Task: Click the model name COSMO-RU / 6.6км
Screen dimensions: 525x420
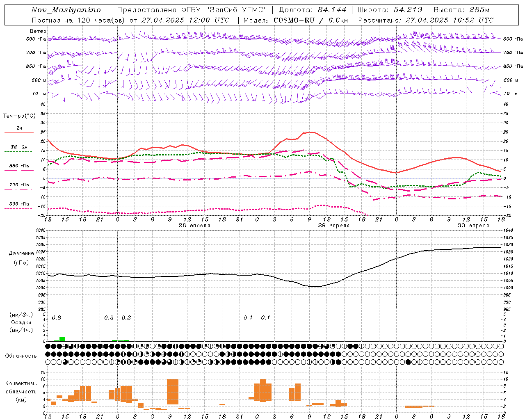Action: tap(311, 20)
